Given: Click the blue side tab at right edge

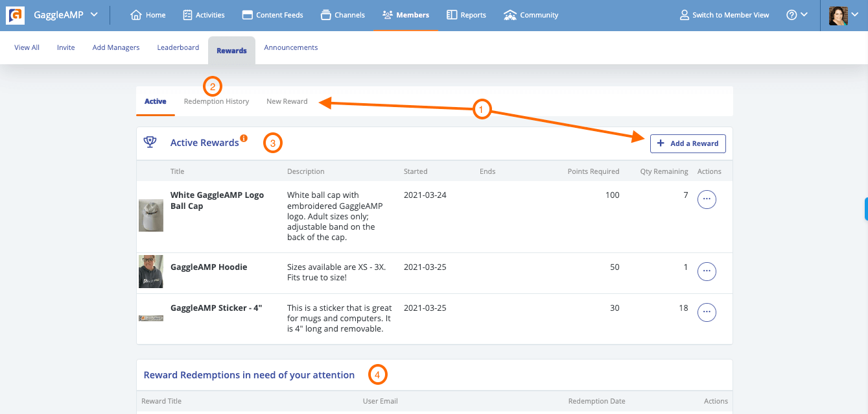Looking at the screenshot, I should point(866,209).
